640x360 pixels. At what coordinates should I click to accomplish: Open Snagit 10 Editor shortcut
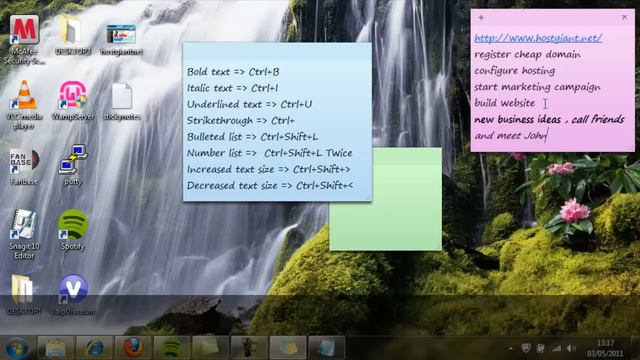[24, 234]
